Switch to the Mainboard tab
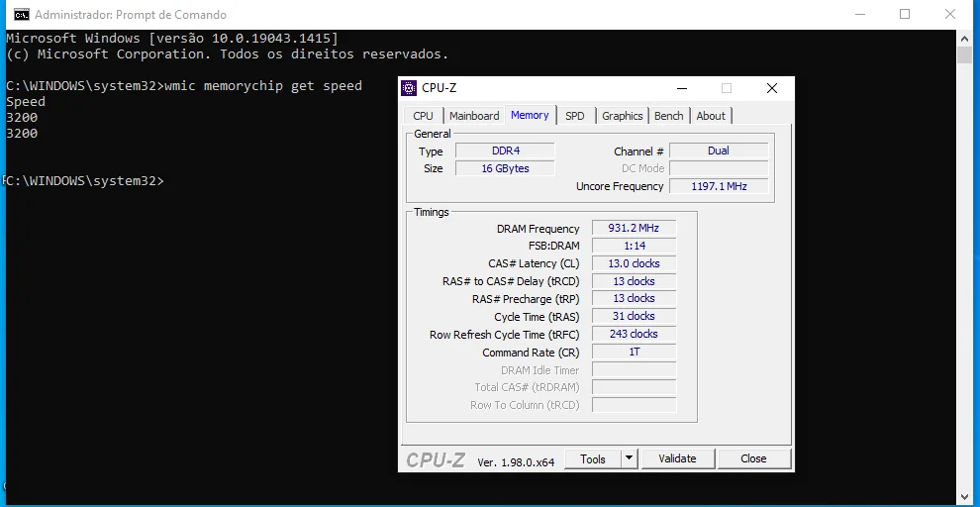Screen dimensions: 980x507 click(x=474, y=116)
